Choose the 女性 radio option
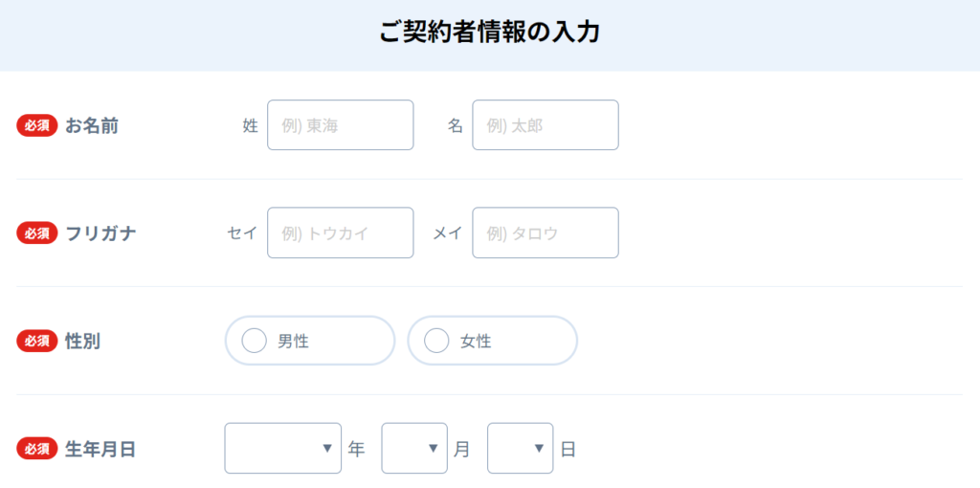The image size is (980, 488). (436, 341)
